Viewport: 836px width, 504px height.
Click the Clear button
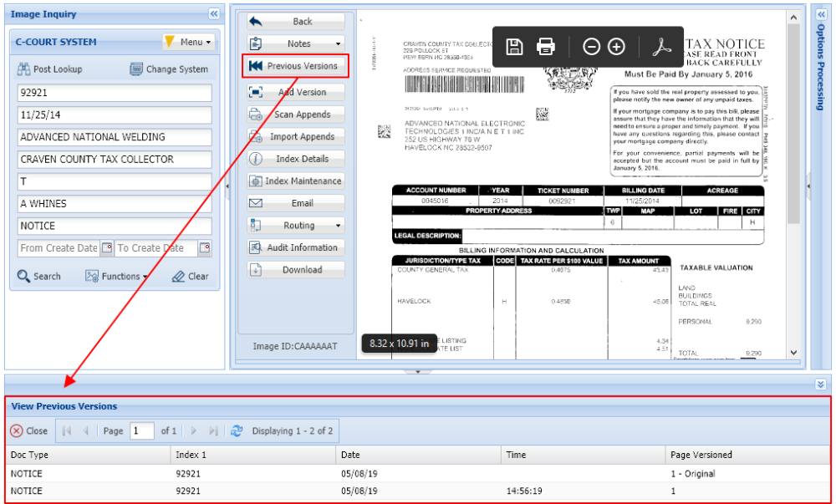pos(191,276)
